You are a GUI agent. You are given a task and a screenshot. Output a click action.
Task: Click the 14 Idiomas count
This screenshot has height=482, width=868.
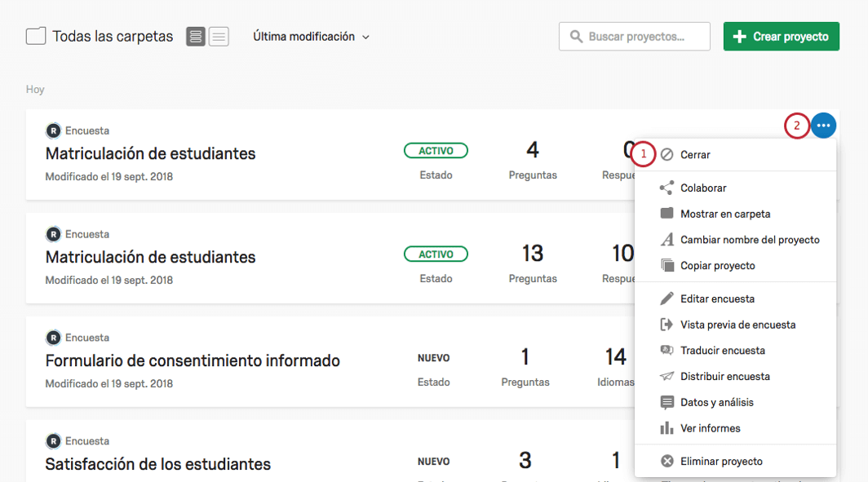coord(616,357)
